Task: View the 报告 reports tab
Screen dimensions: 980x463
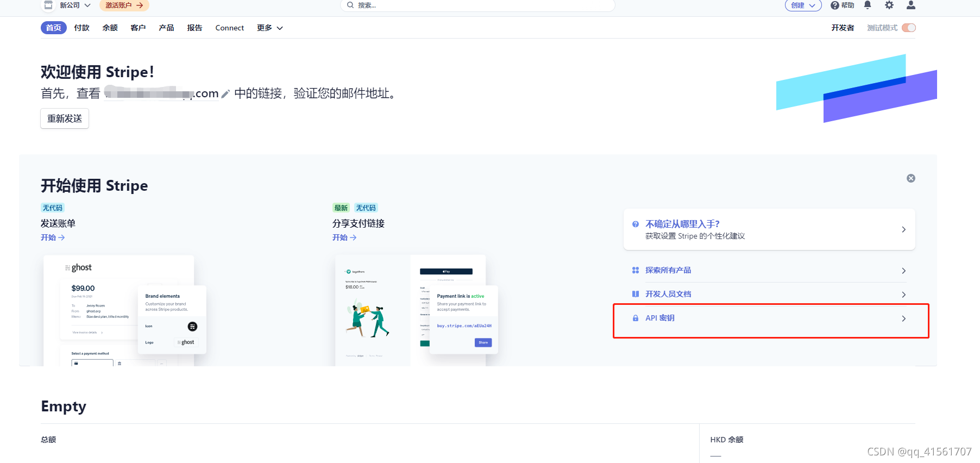Action: 194,28
